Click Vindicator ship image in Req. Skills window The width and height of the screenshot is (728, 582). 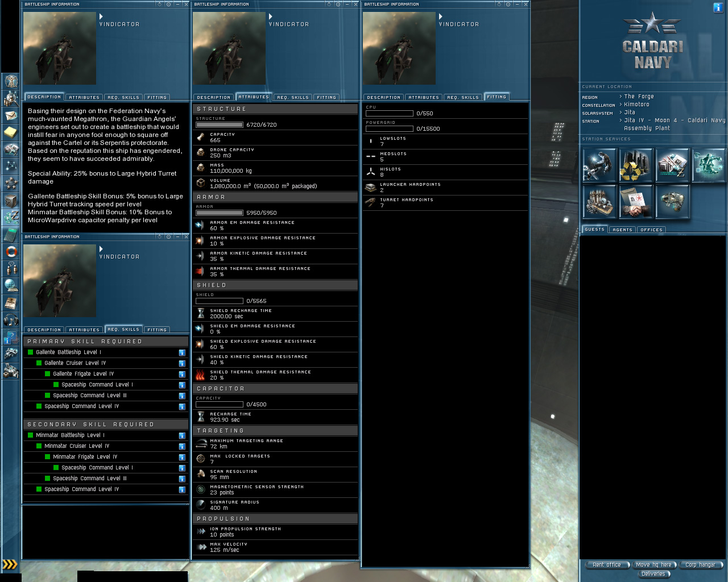60,281
